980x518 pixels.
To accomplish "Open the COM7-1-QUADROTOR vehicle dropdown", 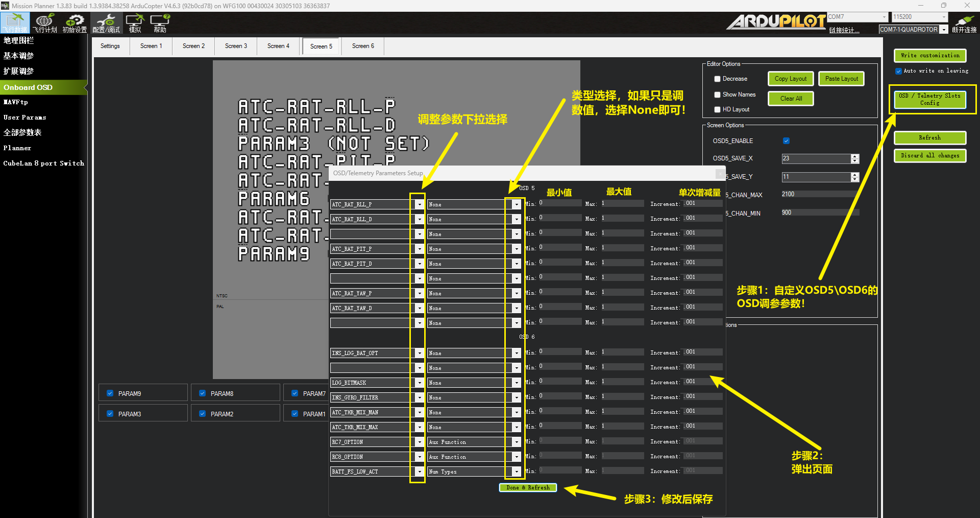I will [x=944, y=30].
